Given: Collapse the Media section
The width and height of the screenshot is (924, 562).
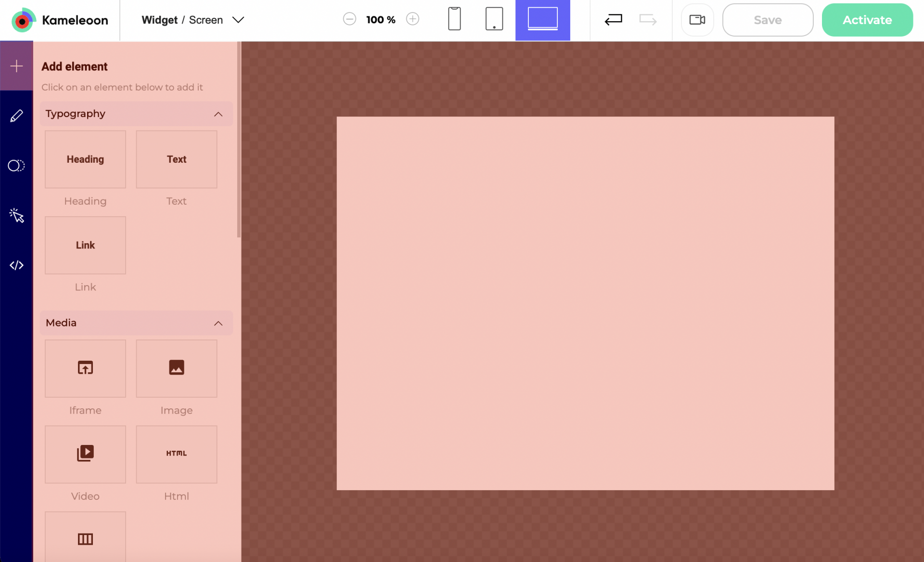Looking at the screenshot, I should click(x=218, y=323).
